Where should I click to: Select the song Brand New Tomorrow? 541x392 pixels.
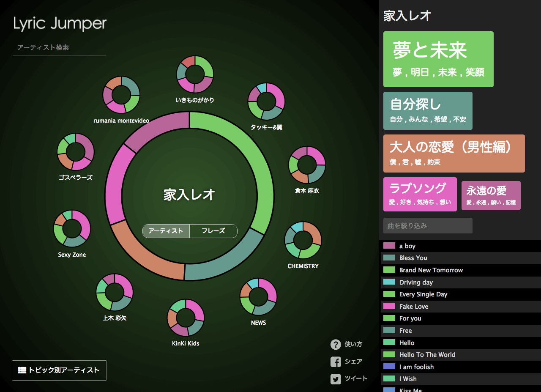click(x=460, y=270)
